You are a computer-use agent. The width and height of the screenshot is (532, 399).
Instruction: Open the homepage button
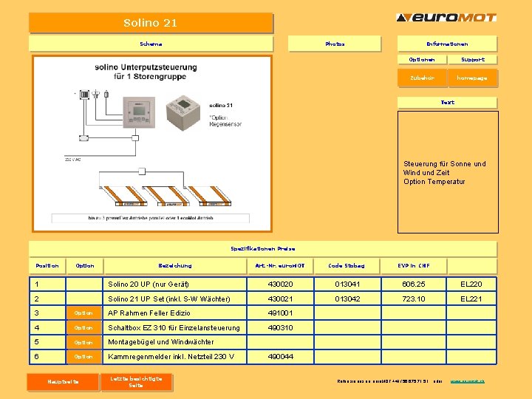coord(472,78)
